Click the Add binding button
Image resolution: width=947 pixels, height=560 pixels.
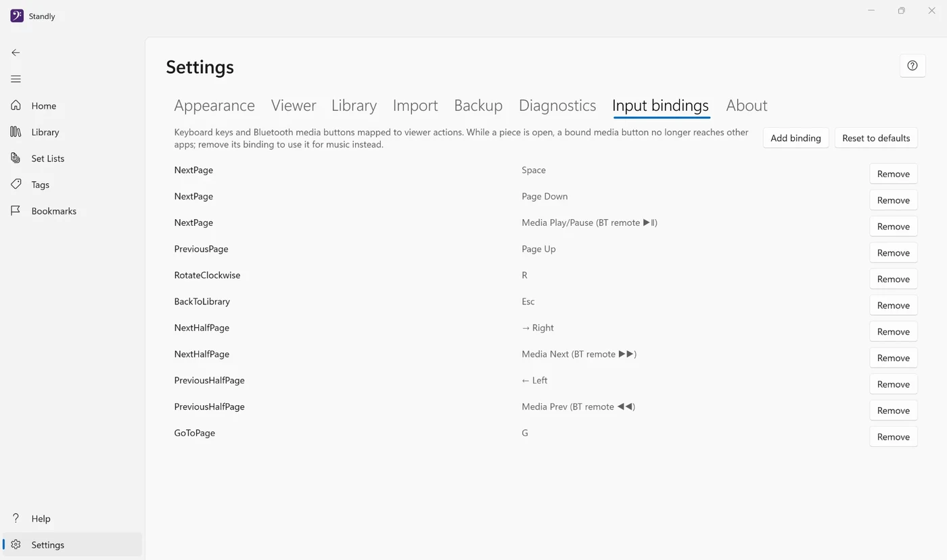click(x=795, y=138)
